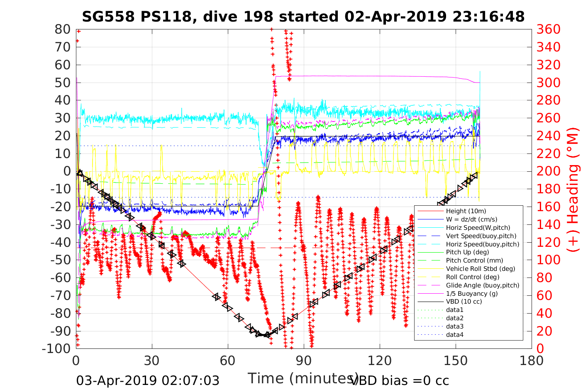Click the left-axis tick label '-90'
This screenshot has height=392, width=588.
pos(60,331)
